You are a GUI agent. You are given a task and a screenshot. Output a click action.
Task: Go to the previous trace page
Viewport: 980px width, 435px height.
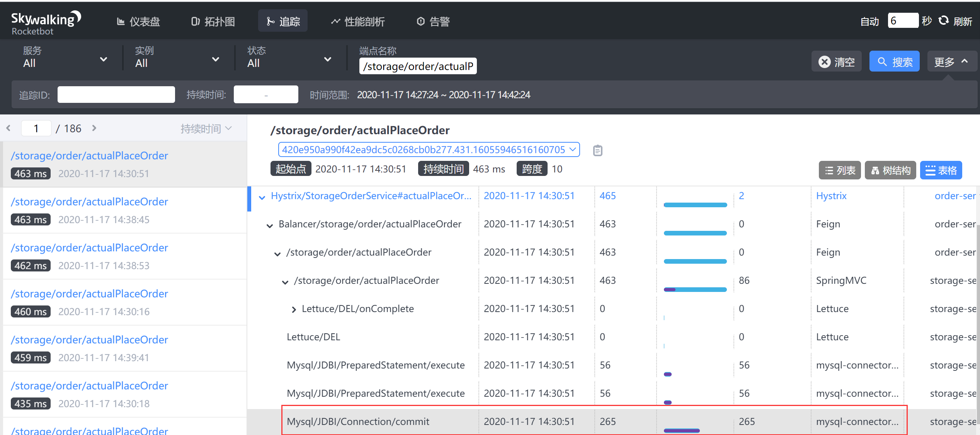(x=9, y=128)
